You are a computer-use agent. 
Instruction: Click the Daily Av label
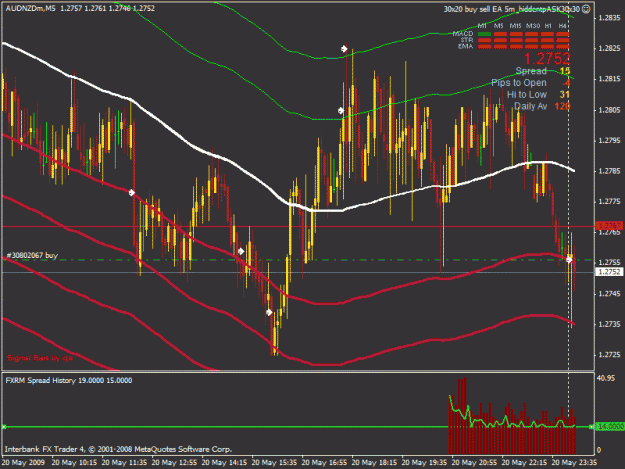tap(531, 106)
